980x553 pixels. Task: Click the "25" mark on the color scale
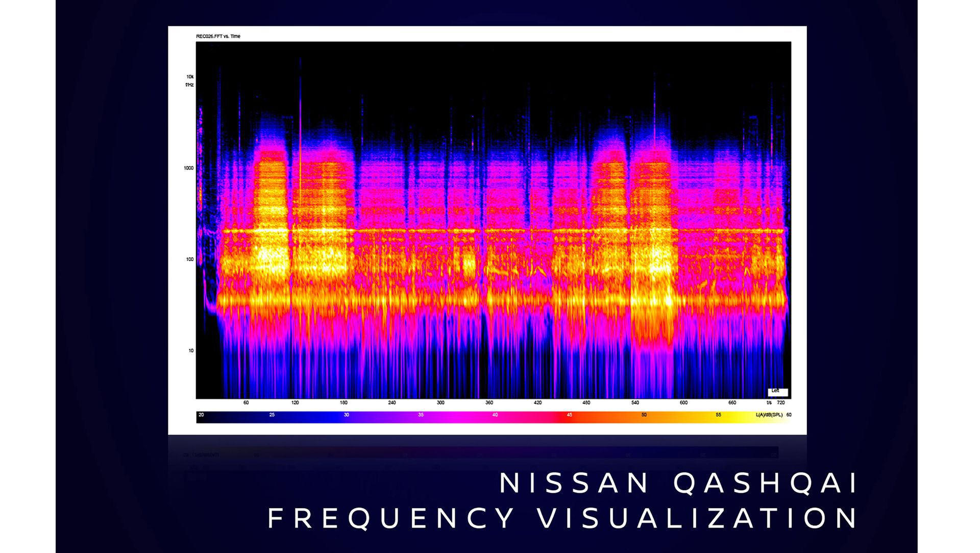point(272,415)
